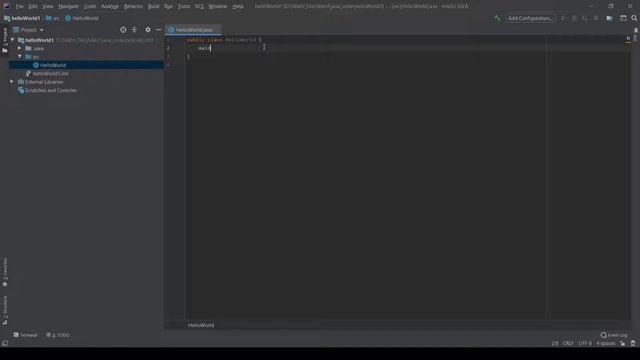The image size is (640, 360).
Task: Click the Collapse All icon in Project panel
Action: 134,30
